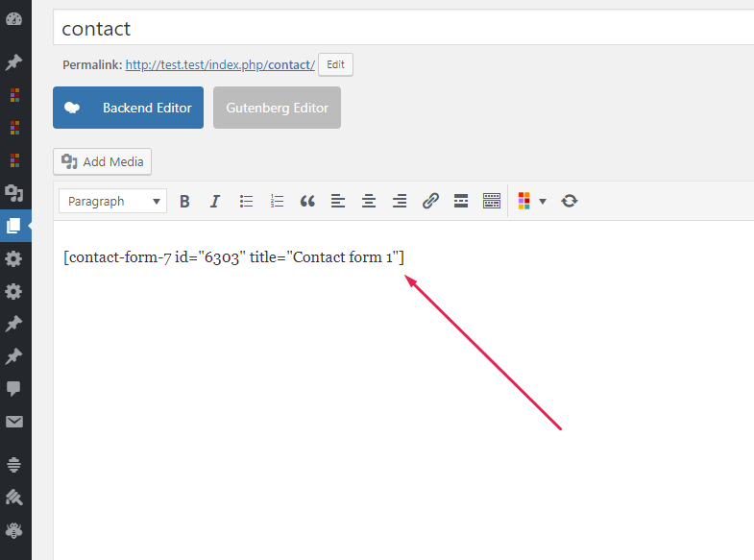Expand the colorful shortcodes grid dropdown arrow

543,201
